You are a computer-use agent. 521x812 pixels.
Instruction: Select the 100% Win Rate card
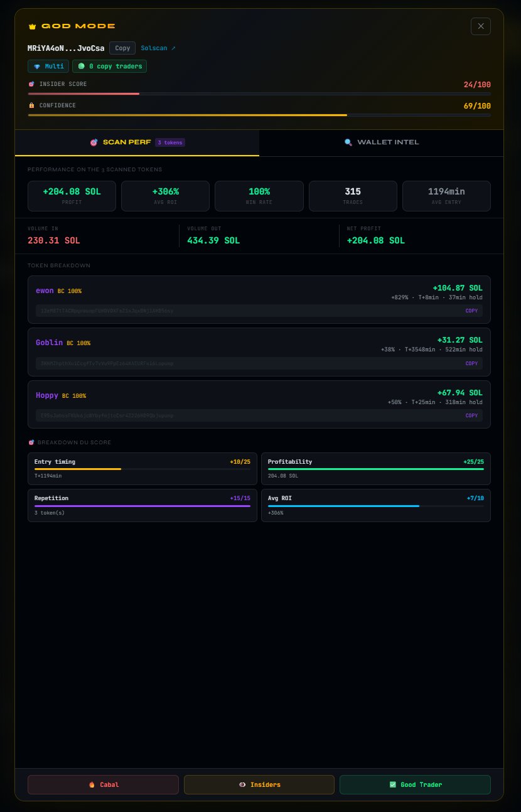259,196
